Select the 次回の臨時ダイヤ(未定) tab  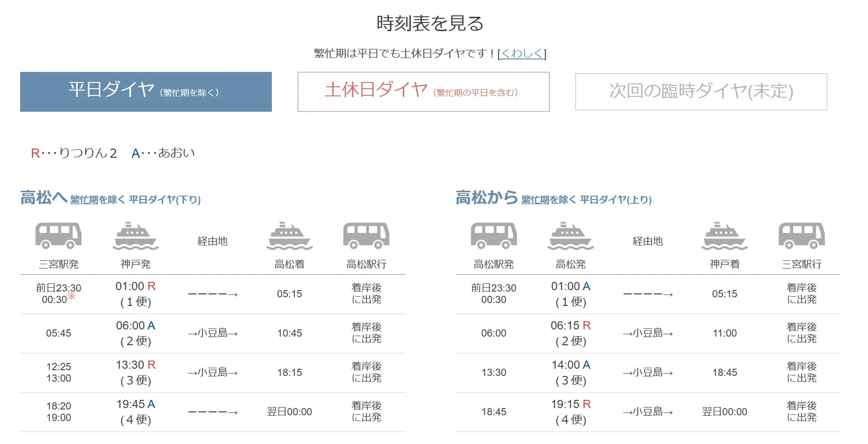tap(701, 92)
